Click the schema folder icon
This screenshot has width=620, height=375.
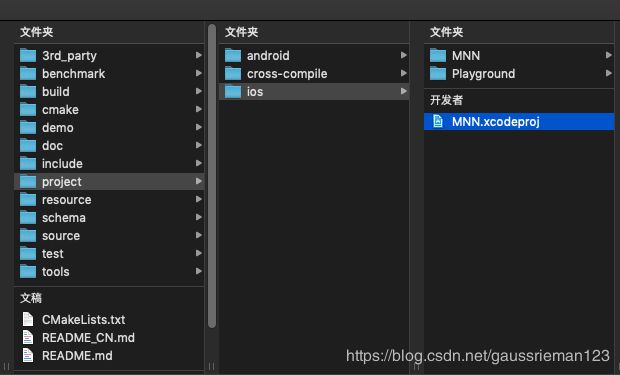pos(28,218)
